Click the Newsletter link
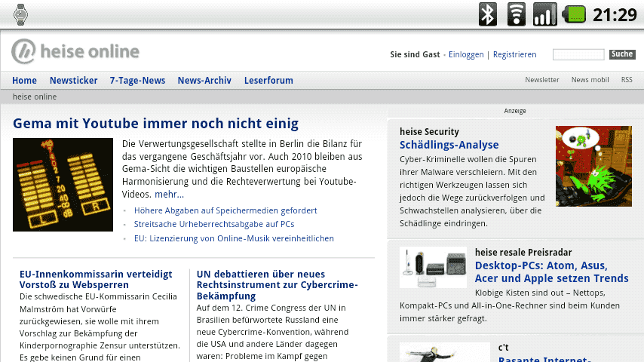 [542, 80]
